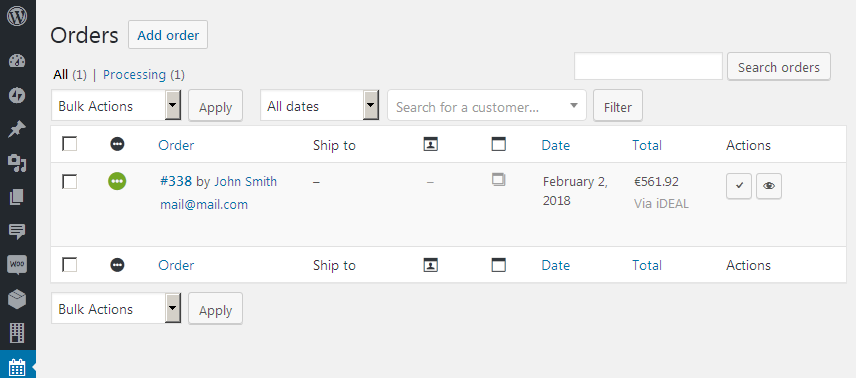The width and height of the screenshot is (856, 378).
Task: Click the Add order button
Action: click(168, 35)
